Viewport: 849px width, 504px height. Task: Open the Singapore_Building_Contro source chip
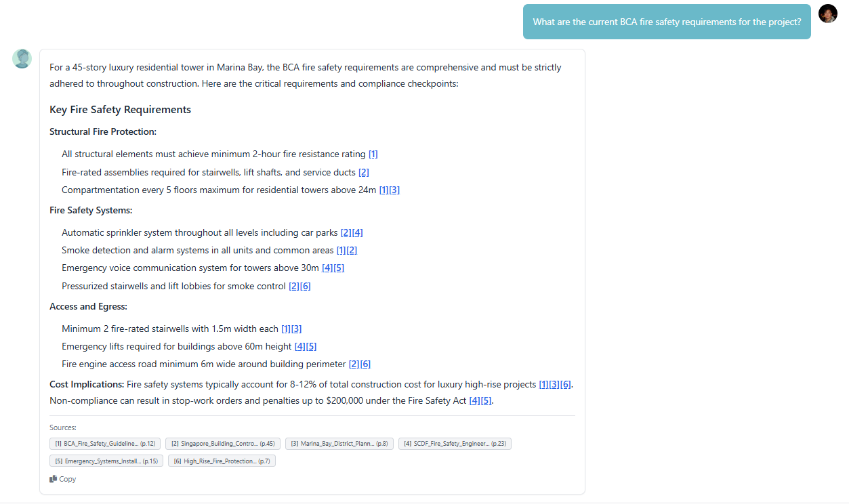[222, 444]
